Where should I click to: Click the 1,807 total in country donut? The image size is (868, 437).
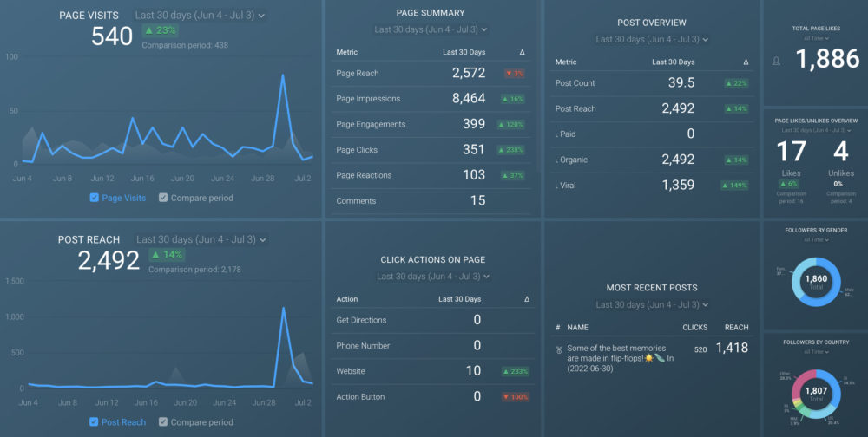[x=816, y=392]
